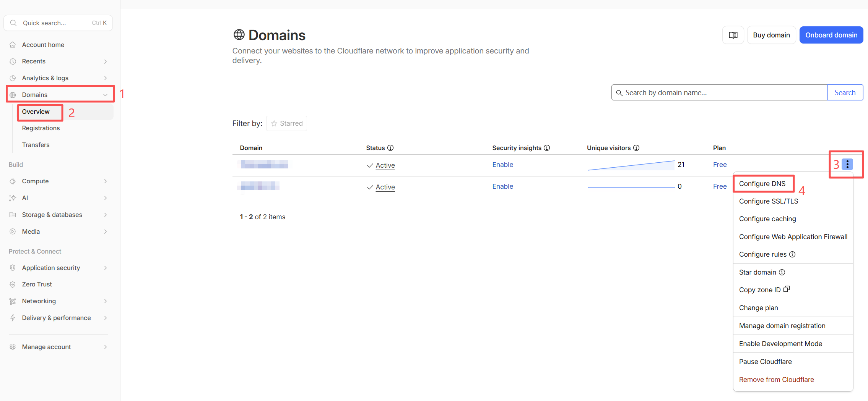Click the Media play icon

click(13, 231)
